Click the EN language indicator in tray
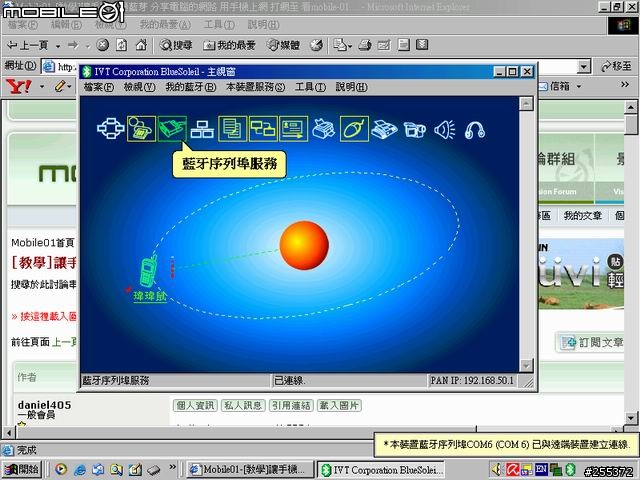 point(541,469)
